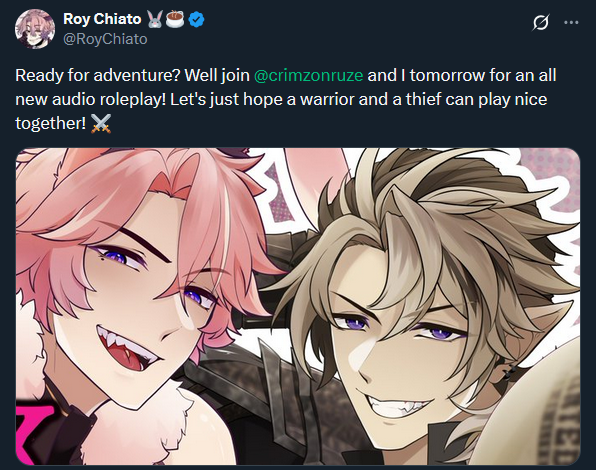Open Roy Chiato's profile avatar
This screenshot has width=596, height=470.
(35, 29)
